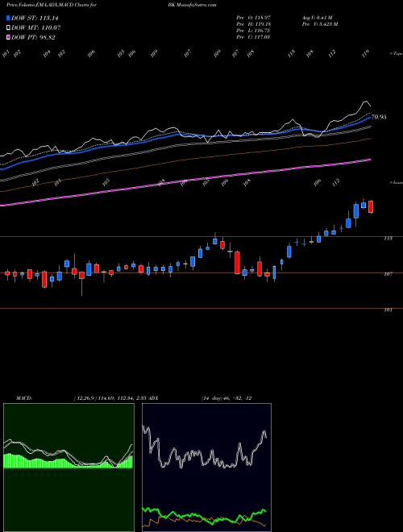Click the 70.95 value beside the EMA lines
Image resolution: width=403 pixels, height=532 pixels.
coord(379,117)
